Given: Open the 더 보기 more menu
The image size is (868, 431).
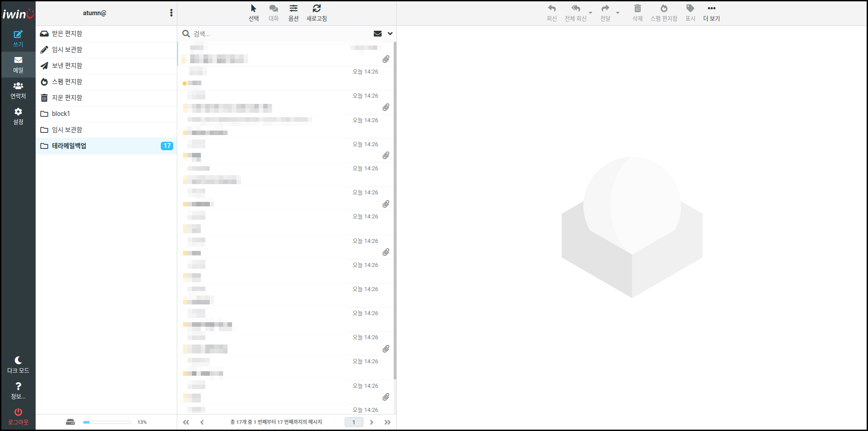Looking at the screenshot, I should pos(712,13).
